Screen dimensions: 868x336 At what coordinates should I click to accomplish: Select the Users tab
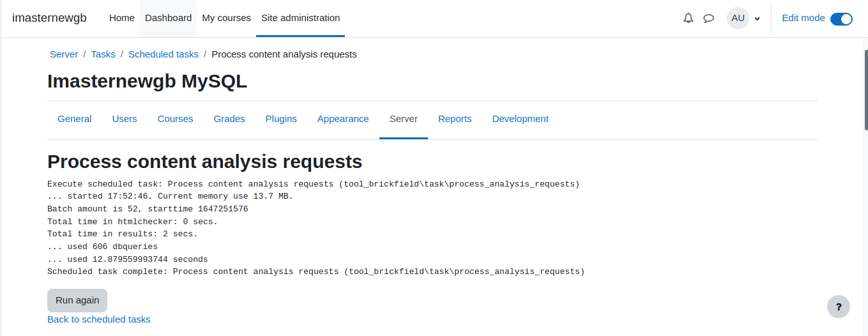point(125,119)
